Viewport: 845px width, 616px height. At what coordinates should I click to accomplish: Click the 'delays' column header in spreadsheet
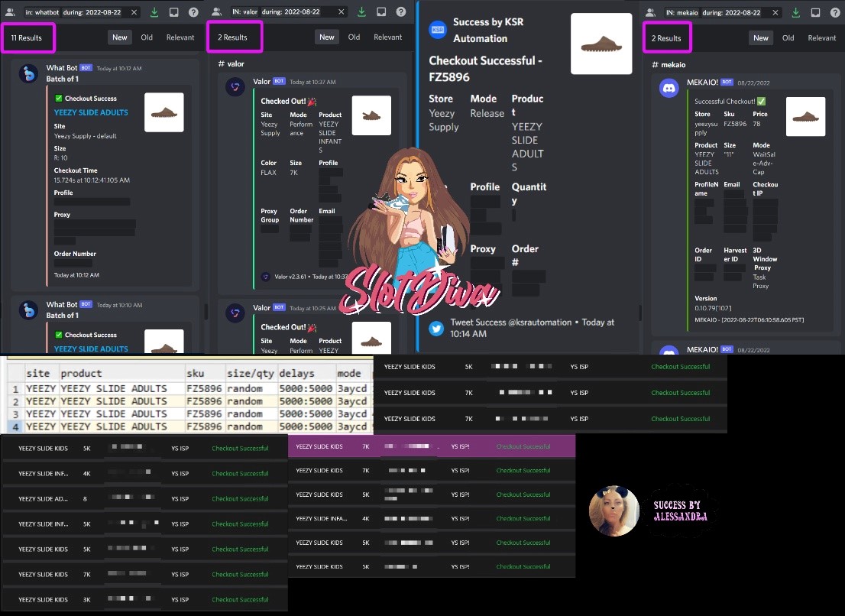(x=296, y=373)
